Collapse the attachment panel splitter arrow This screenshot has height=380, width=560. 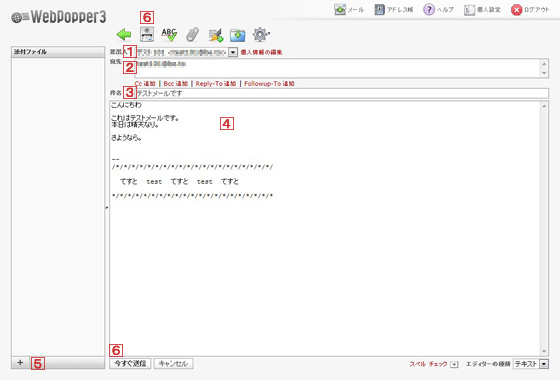pyautogui.click(x=107, y=208)
